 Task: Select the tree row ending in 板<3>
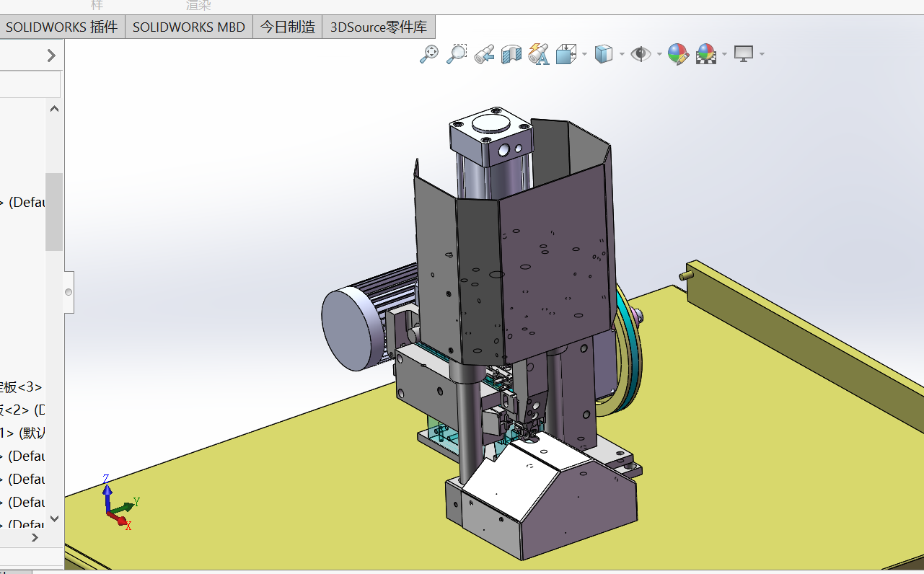(x=22, y=387)
